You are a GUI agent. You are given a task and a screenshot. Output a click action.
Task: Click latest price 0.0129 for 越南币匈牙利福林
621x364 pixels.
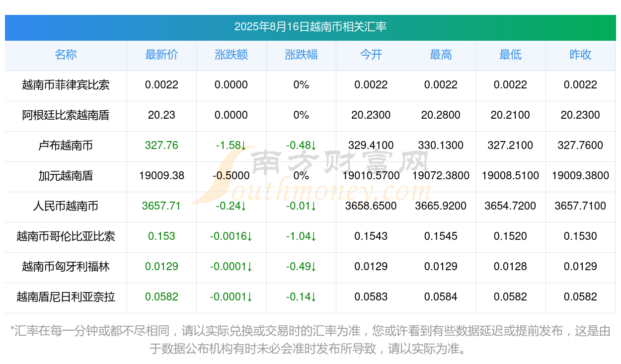[x=161, y=267]
